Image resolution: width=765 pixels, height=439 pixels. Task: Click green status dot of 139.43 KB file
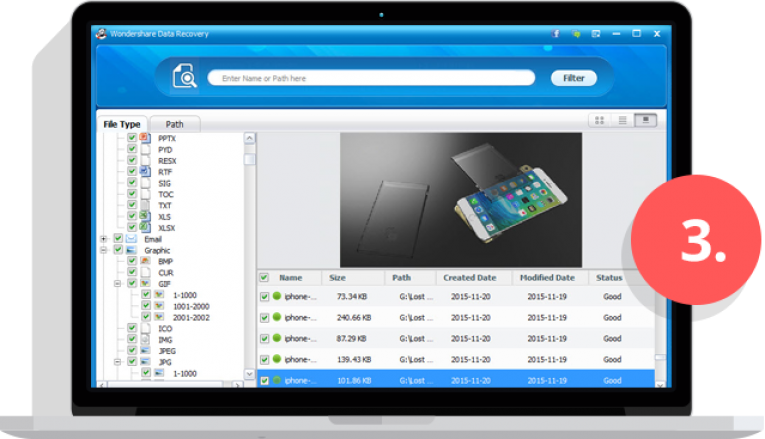(277, 359)
